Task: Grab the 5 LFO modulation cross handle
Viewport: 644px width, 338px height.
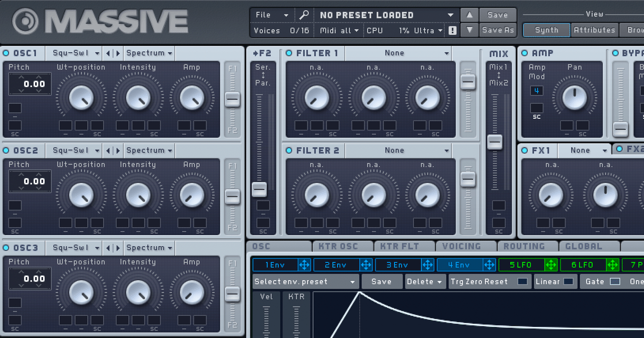Action: pyautogui.click(x=551, y=265)
